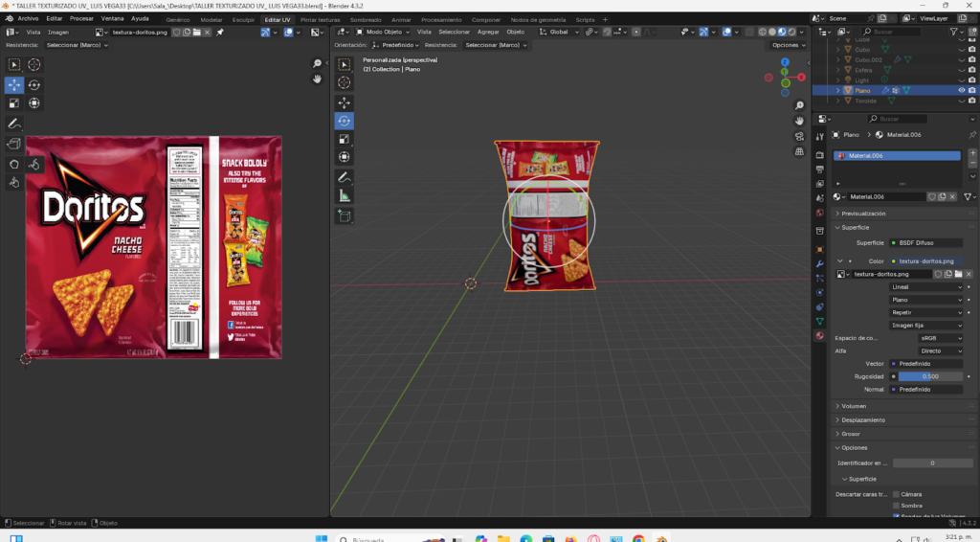This screenshot has height=542, width=980.
Task: Open the Object properties tab
Action: tap(820, 249)
